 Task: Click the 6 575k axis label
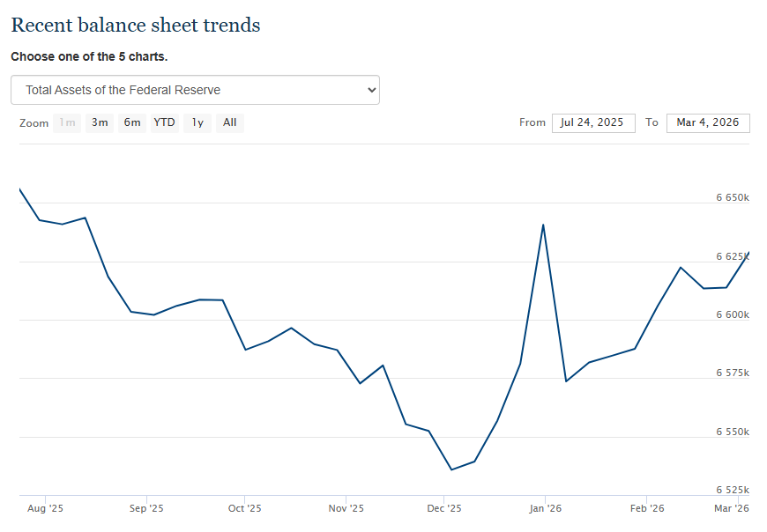(x=733, y=373)
